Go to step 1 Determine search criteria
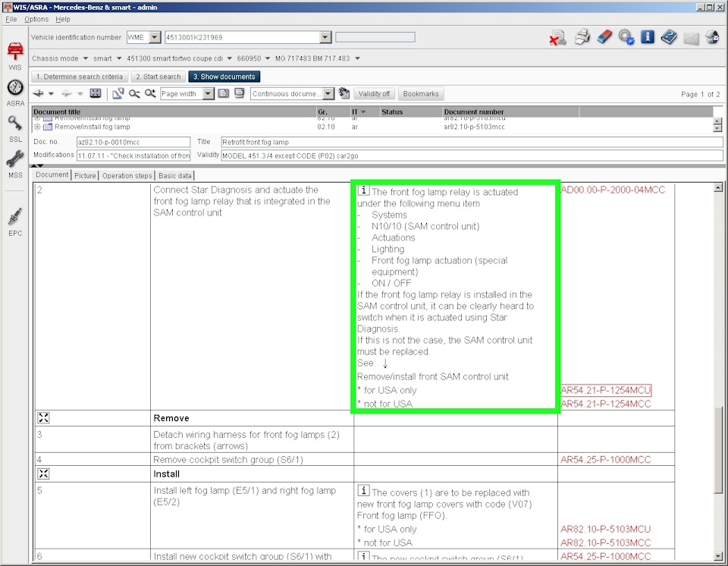The width and height of the screenshot is (728, 566). 80,77
